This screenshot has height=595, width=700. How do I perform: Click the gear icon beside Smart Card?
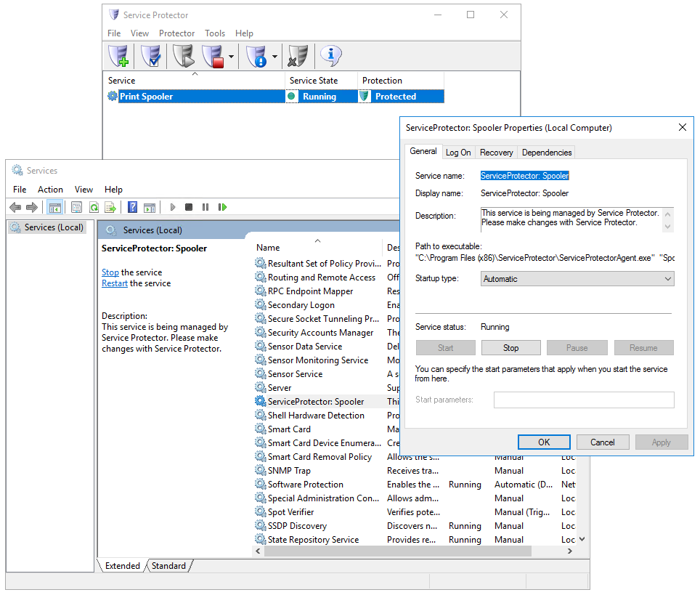[x=260, y=429]
